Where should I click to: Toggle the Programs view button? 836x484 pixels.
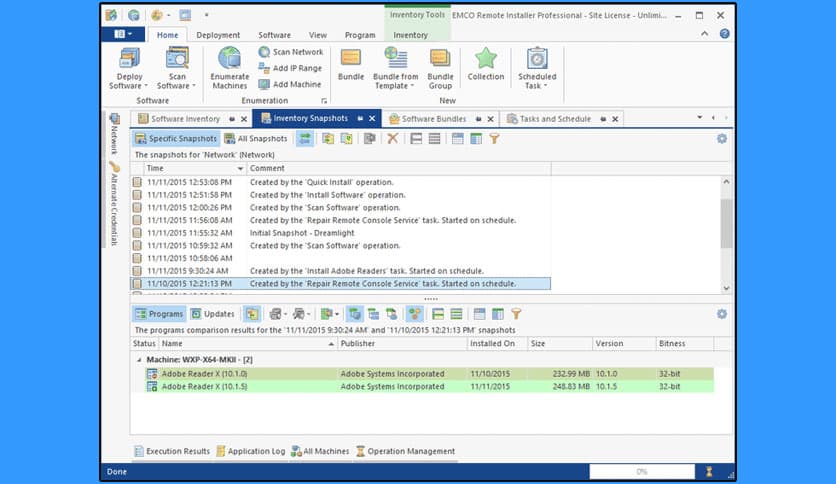coord(159,314)
